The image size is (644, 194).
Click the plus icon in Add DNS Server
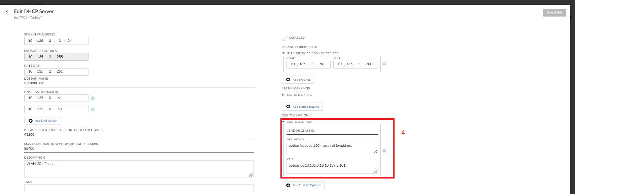coord(31,121)
